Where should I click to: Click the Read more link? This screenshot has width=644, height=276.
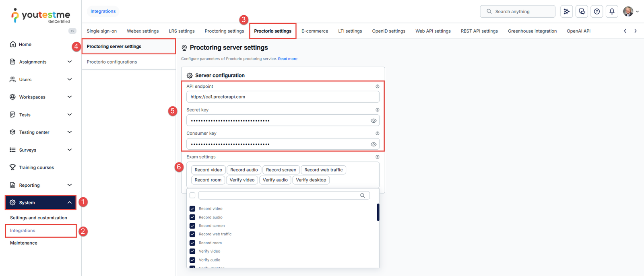point(287,59)
